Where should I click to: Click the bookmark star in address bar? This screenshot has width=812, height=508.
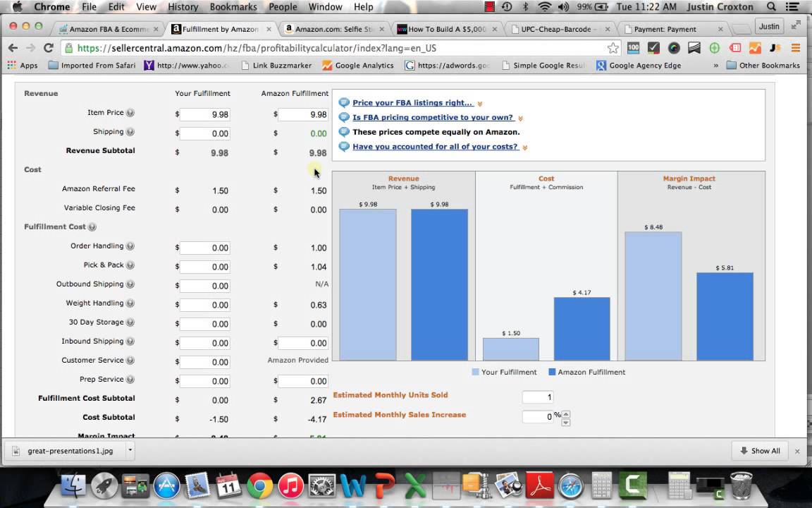click(613, 48)
